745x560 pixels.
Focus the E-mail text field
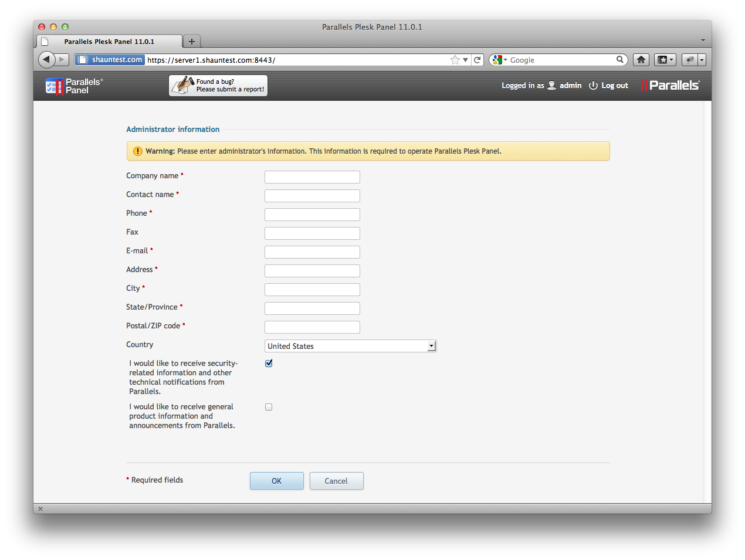(x=312, y=252)
